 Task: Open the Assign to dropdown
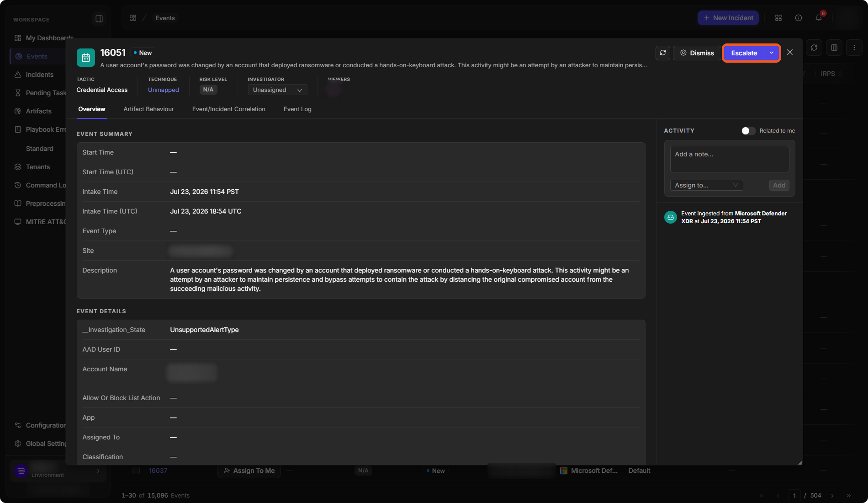point(706,185)
